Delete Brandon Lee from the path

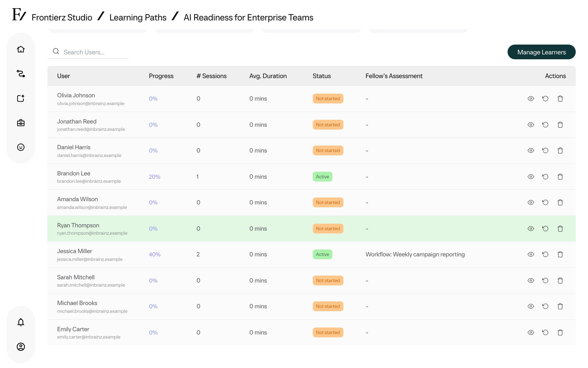560,176
